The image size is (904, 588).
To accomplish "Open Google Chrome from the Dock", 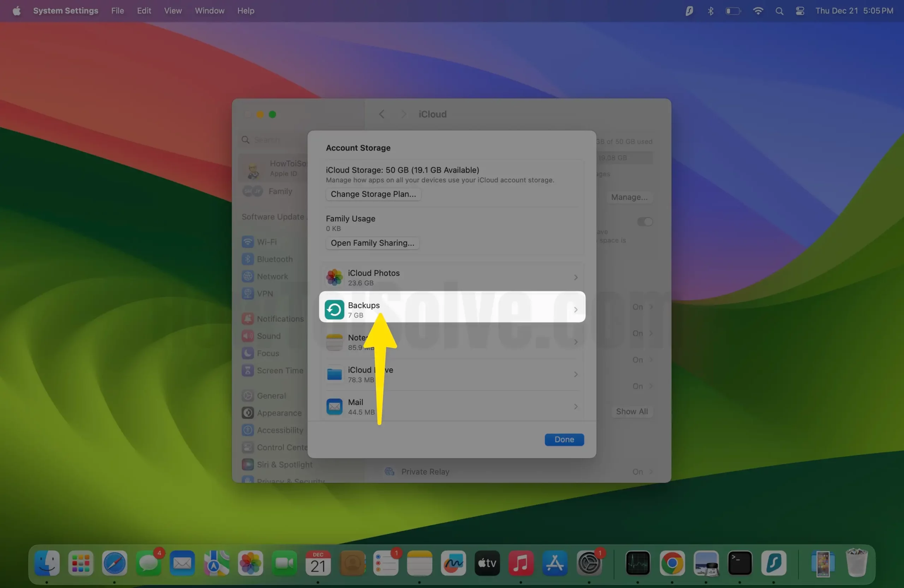I will (x=672, y=563).
